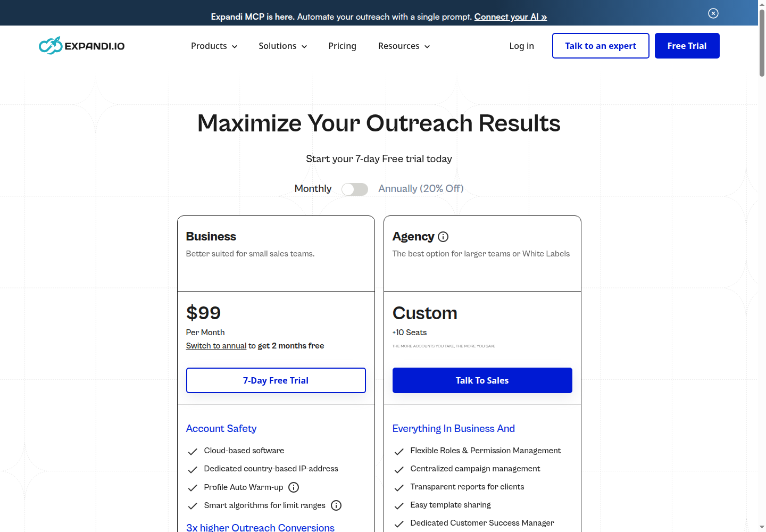The image size is (766, 532).
Task: Click info icon beside Profile Auto Warm-up
Action: 294,487
